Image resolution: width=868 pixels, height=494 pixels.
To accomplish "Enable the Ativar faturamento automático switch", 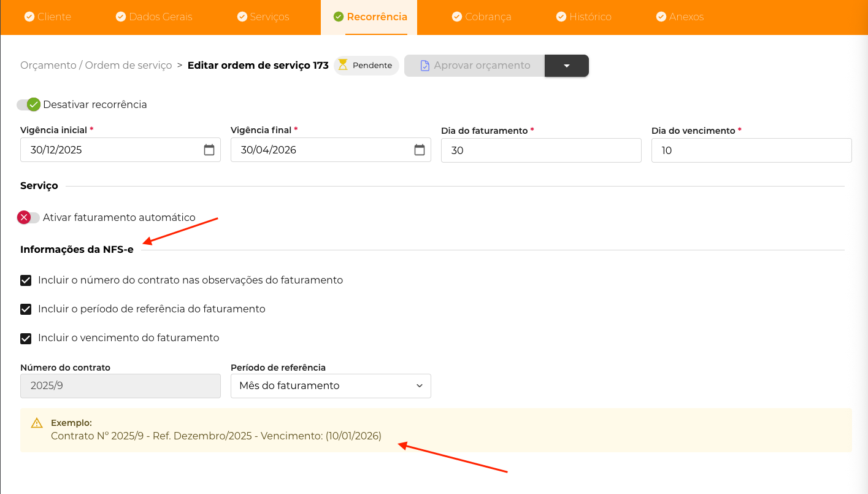I will (29, 217).
